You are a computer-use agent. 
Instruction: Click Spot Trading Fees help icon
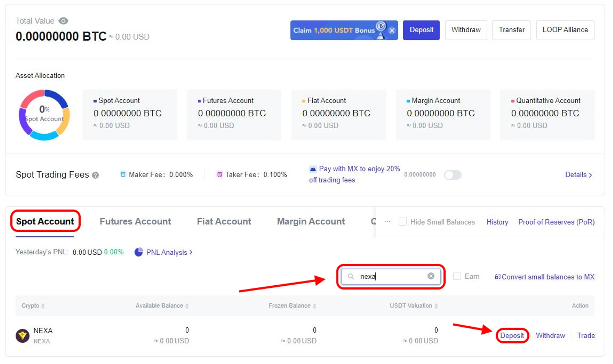(96, 175)
